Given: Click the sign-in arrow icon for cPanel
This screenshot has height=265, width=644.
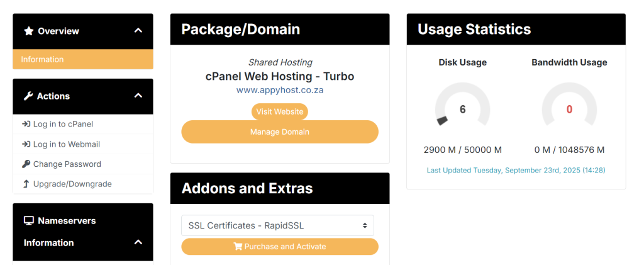Looking at the screenshot, I should [26, 124].
